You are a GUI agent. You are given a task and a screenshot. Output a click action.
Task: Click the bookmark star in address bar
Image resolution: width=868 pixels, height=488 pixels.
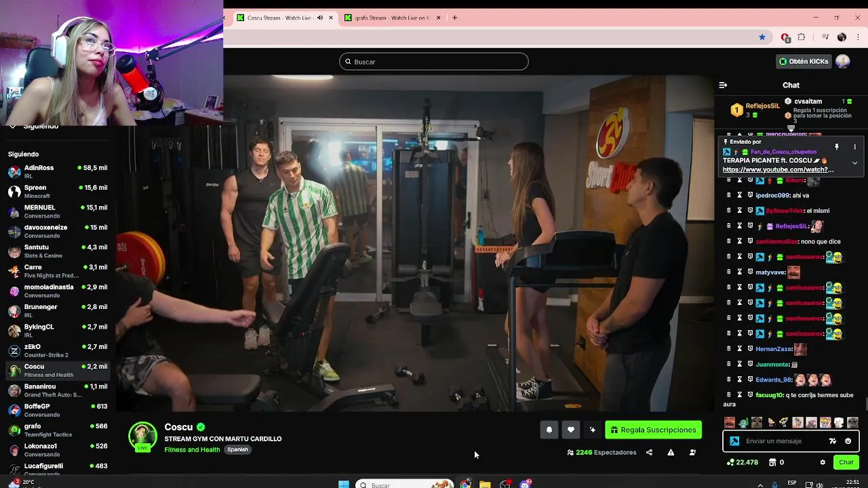pyautogui.click(x=762, y=37)
